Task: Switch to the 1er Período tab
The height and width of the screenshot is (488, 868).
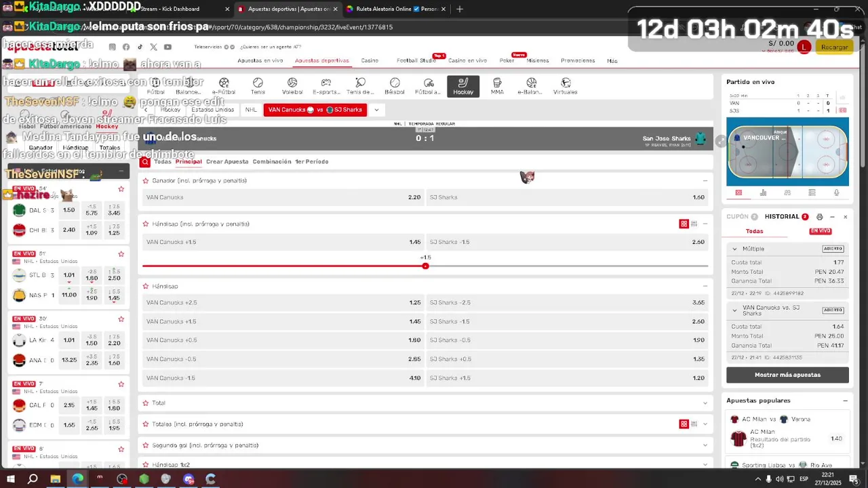Action: click(x=312, y=162)
